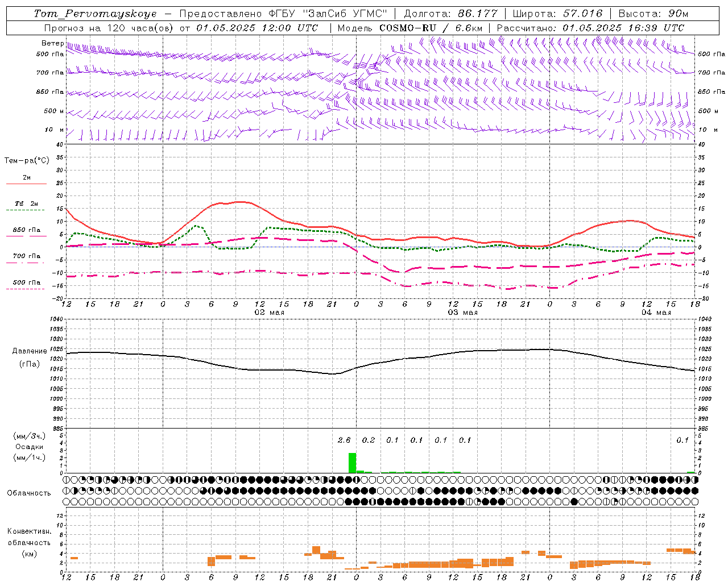Click the 2.6 precipitation amount
Viewport: 728px width, 582px height.
[x=344, y=440]
